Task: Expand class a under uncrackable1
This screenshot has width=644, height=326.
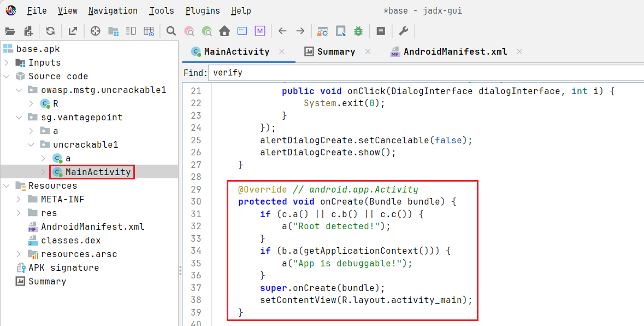Action: tap(44, 158)
